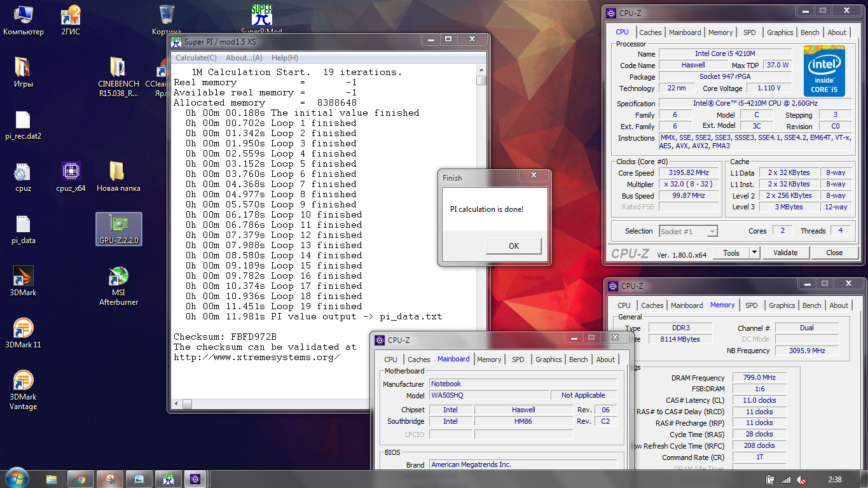
Task: Click the Intel Core i5 logo in CPU-Z
Action: [x=824, y=71]
